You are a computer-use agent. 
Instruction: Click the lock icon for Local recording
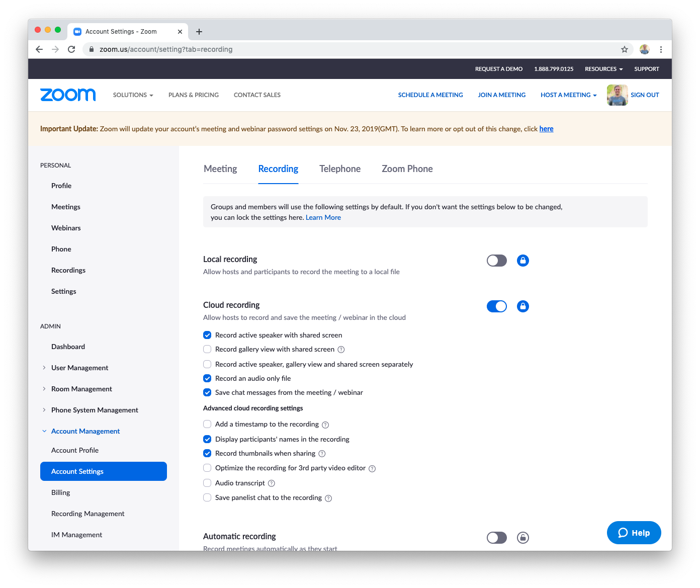tap(523, 261)
